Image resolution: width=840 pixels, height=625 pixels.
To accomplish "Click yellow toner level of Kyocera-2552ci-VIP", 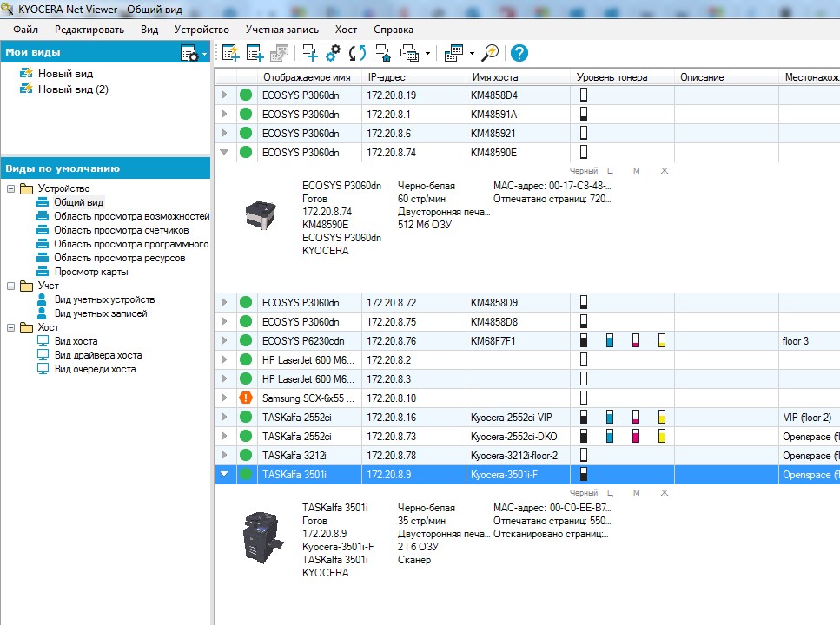I will [662, 418].
